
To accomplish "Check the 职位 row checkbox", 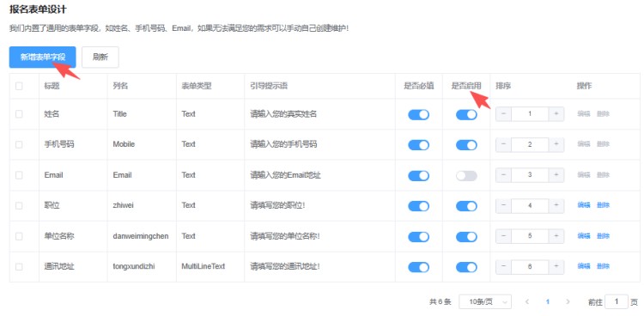I will (19, 205).
